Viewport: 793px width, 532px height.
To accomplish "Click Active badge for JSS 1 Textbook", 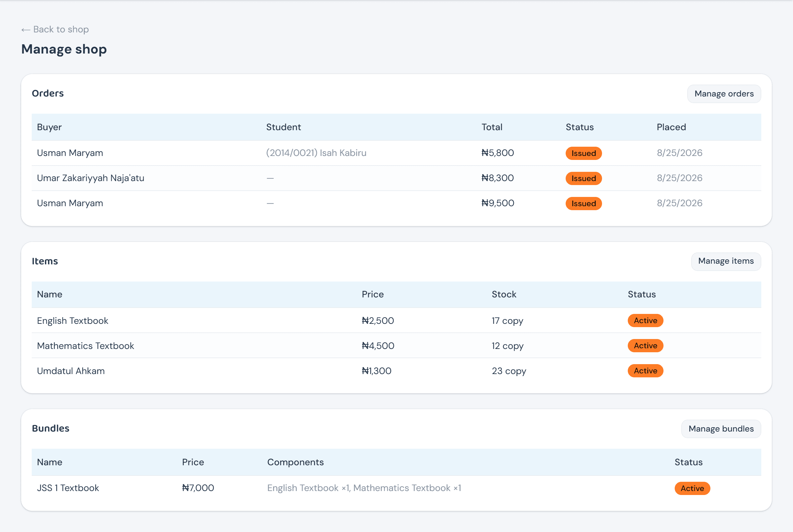I will 692,488.
